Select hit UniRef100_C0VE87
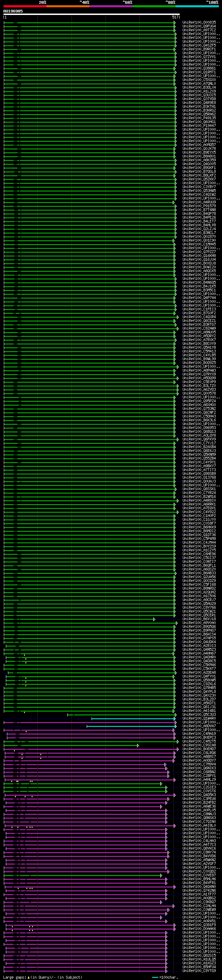This screenshot has width=222, height=980. 199,875
